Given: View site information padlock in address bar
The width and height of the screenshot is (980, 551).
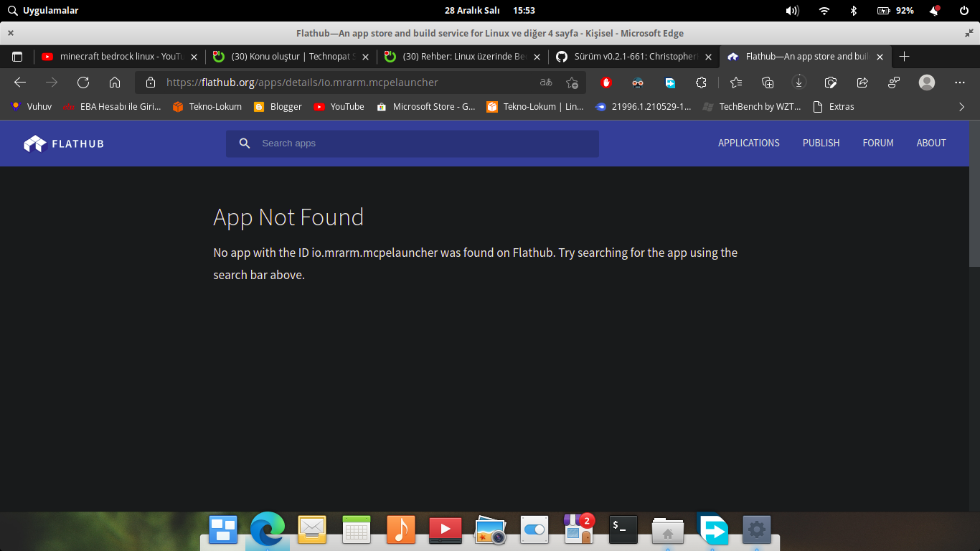Looking at the screenshot, I should (151, 83).
